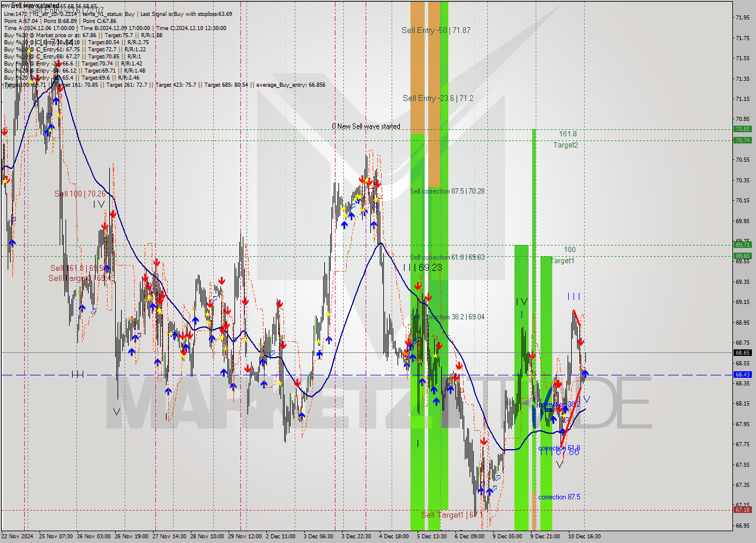Click the green '161.8' level label
The image size is (756, 543).
[568, 135]
